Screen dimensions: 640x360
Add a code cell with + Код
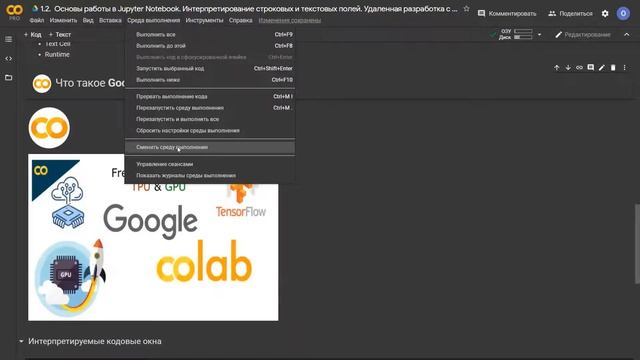[x=33, y=35]
